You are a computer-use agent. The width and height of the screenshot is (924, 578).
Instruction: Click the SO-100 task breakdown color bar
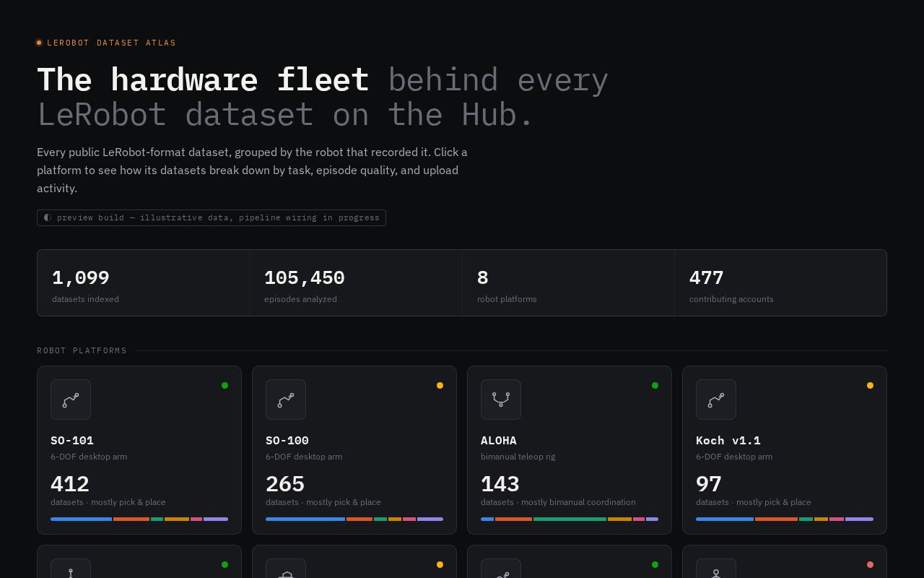tap(354, 519)
